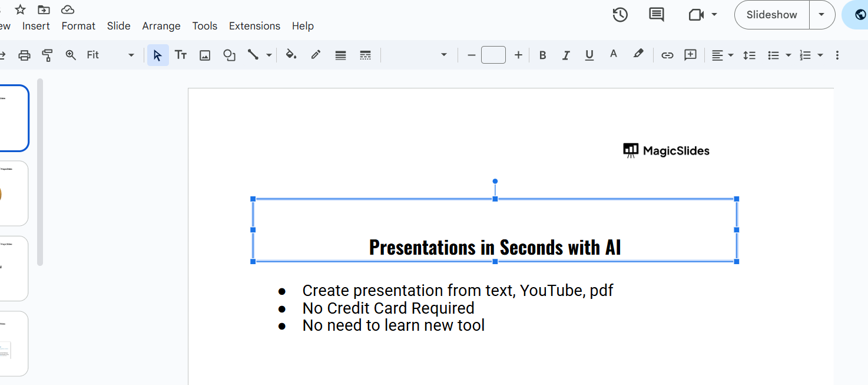
Task: Select the second slide thumbnail
Action: [x=14, y=193]
